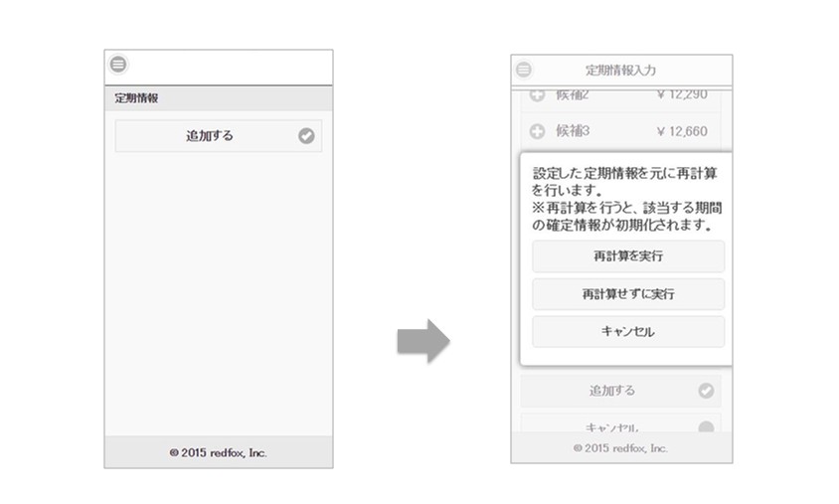The height and width of the screenshot is (504, 839).
Task: Click キャンセル button in the dialog
Action: pyautogui.click(x=628, y=332)
